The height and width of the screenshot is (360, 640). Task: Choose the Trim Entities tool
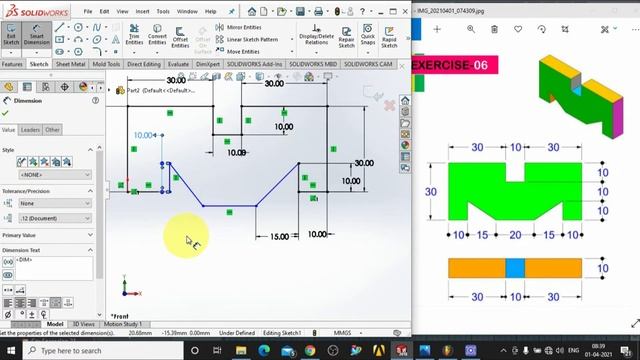tap(134, 35)
